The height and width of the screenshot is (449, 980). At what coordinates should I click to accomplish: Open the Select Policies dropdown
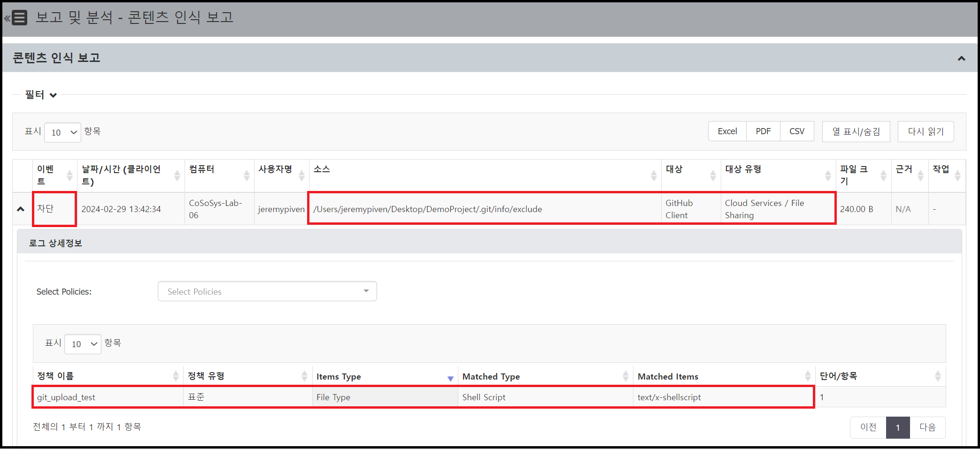tap(267, 291)
